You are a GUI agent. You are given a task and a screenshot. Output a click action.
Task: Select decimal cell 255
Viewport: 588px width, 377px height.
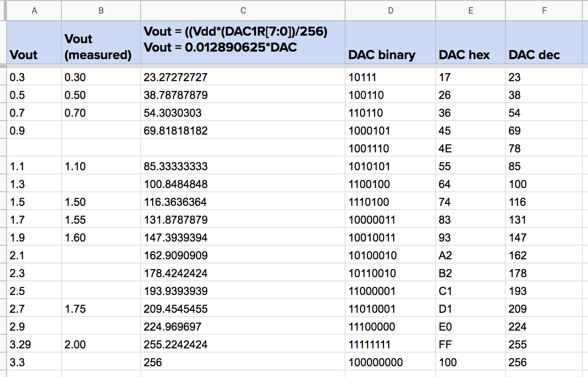(544, 345)
